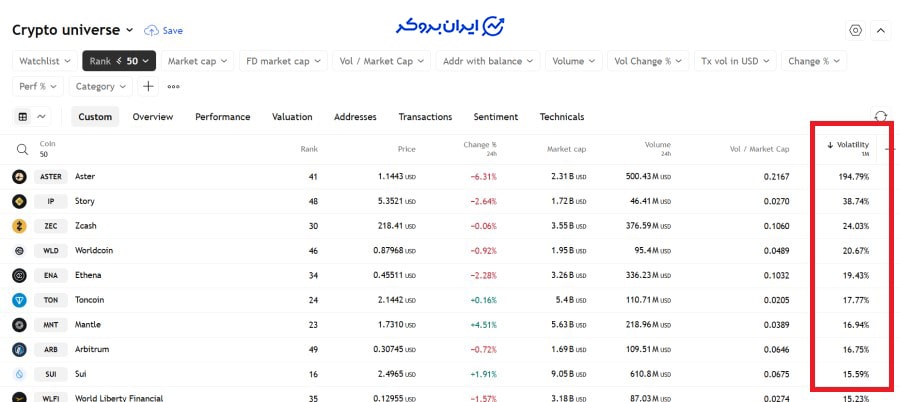Expand the Category filter dropdown
The image size is (900, 402).
[x=100, y=86]
